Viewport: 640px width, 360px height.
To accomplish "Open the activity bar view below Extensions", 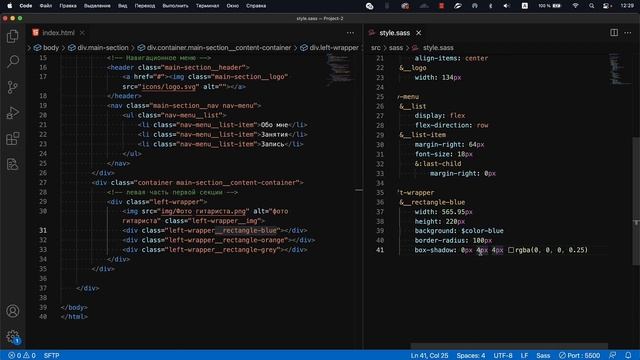I will 13,164.
